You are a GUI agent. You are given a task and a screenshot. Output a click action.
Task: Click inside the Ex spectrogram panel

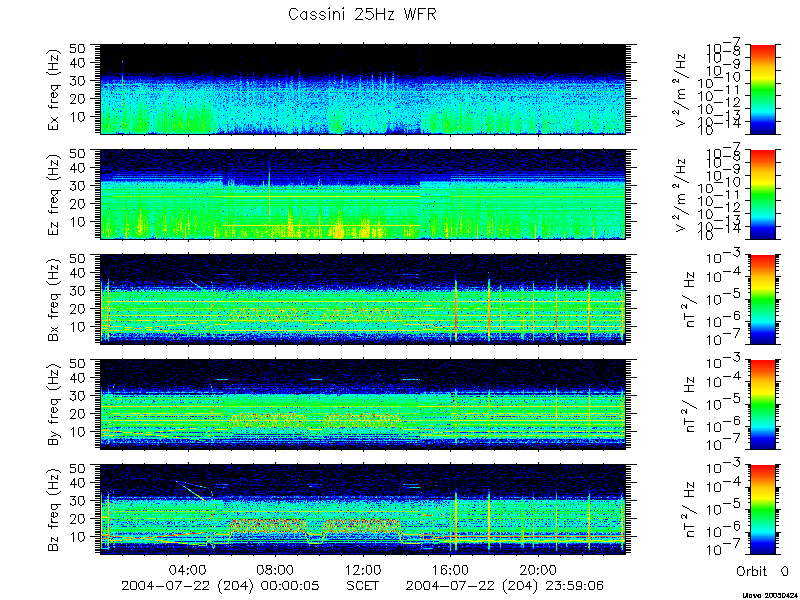[x=363, y=89]
